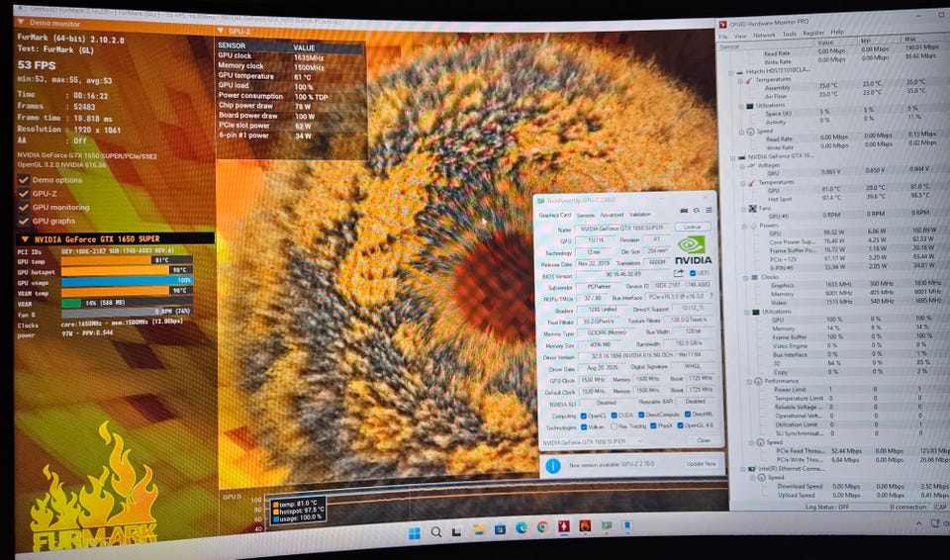Open the File menu in HWMonitor
The height and width of the screenshot is (560, 950).
(x=723, y=37)
